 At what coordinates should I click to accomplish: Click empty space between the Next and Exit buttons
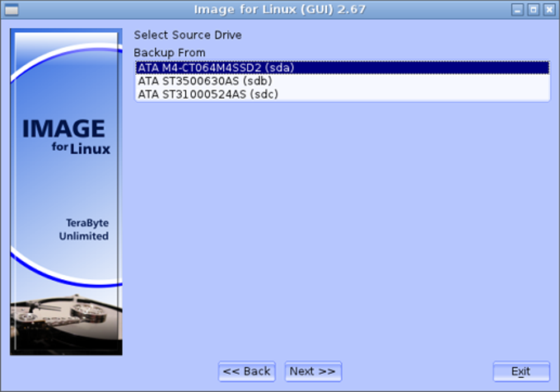(x=416, y=371)
